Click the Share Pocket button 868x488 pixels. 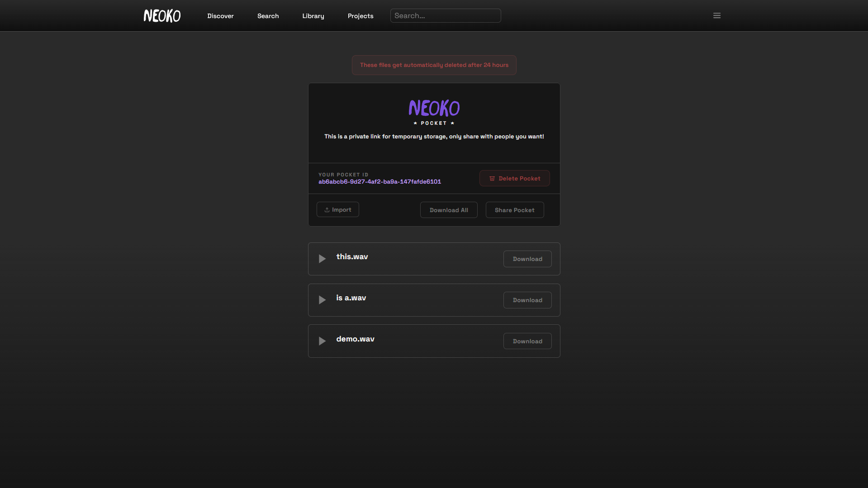pyautogui.click(x=515, y=210)
